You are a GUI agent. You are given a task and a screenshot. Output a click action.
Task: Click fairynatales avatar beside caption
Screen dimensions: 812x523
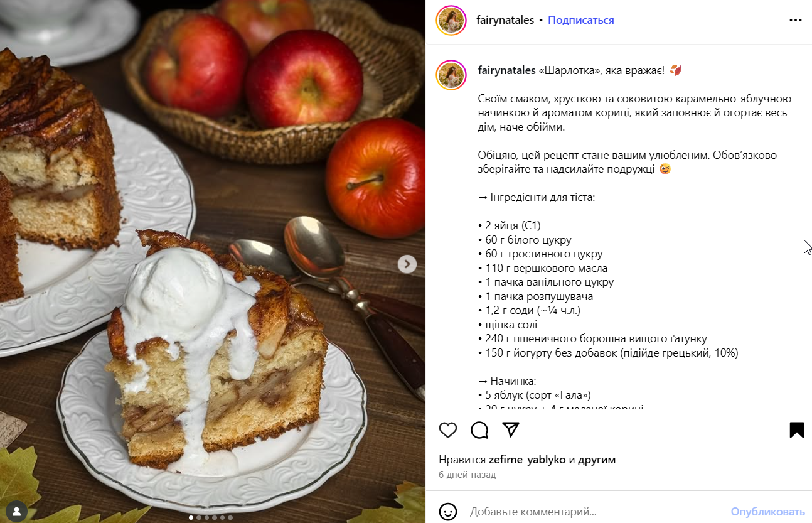pos(451,75)
